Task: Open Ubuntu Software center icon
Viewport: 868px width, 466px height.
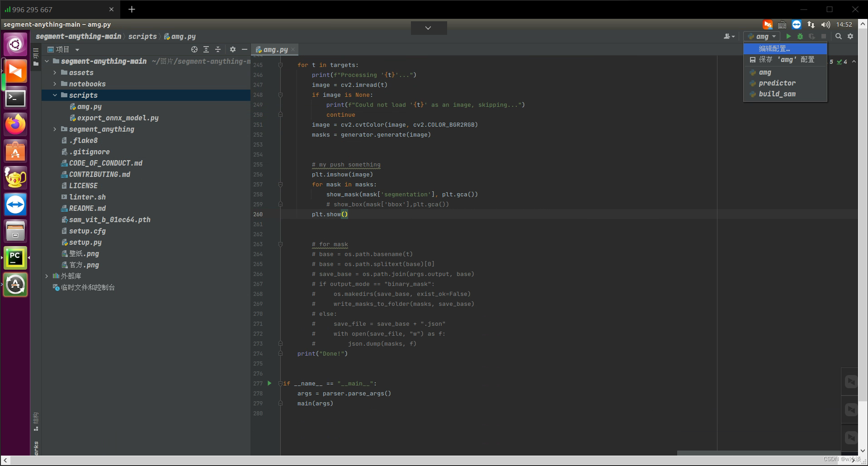Action: pos(15,151)
